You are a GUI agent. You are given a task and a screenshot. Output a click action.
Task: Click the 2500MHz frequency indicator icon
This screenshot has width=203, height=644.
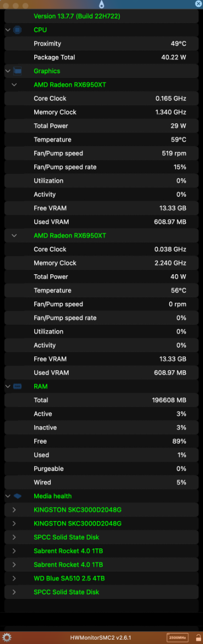(x=177, y=638)
